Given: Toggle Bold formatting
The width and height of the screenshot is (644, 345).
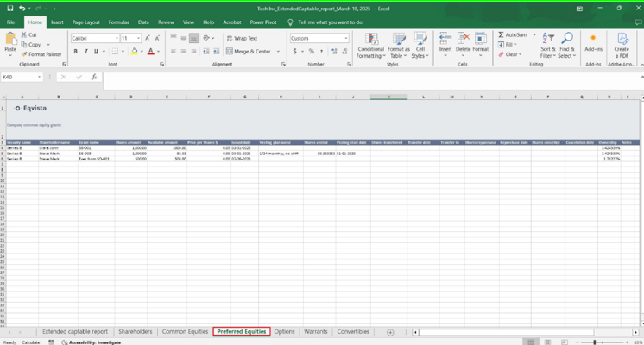Looking at the screenshot, I should coord(76,51).
